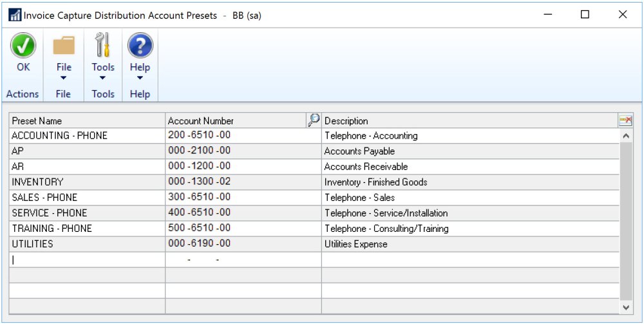Minimize the Account Presets window
644x324 pixels.
[x=548, y=15]
